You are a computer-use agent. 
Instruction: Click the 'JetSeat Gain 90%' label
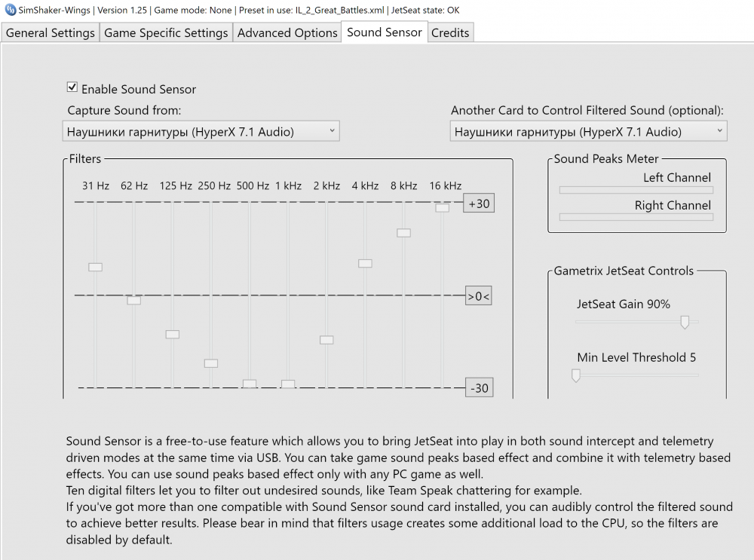[x=624, y=304]
